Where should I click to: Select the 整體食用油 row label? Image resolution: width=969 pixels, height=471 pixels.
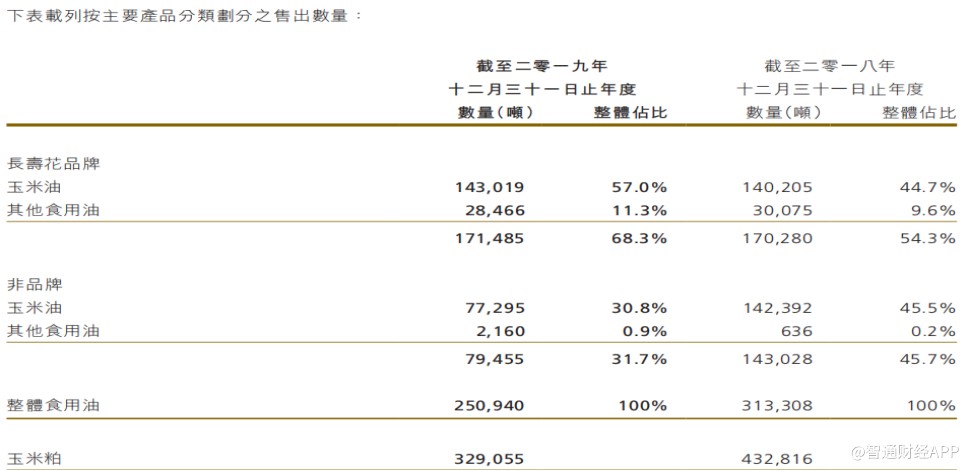54,405
